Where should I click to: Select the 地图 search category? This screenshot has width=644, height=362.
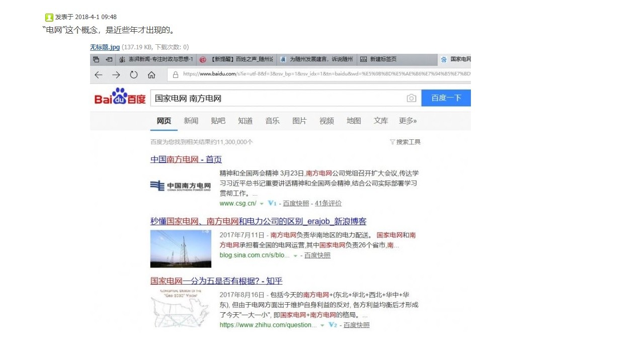pos(354,121)
